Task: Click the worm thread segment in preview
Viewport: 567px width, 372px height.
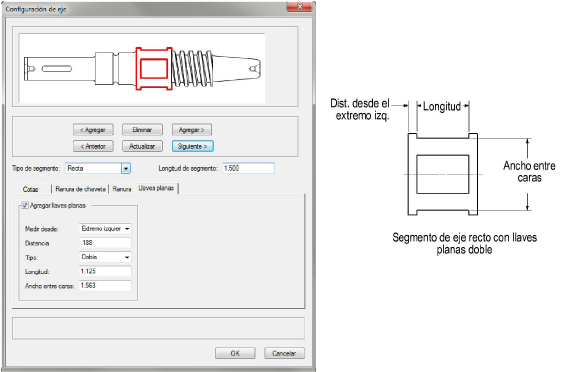Action: [x=192, y=68]
